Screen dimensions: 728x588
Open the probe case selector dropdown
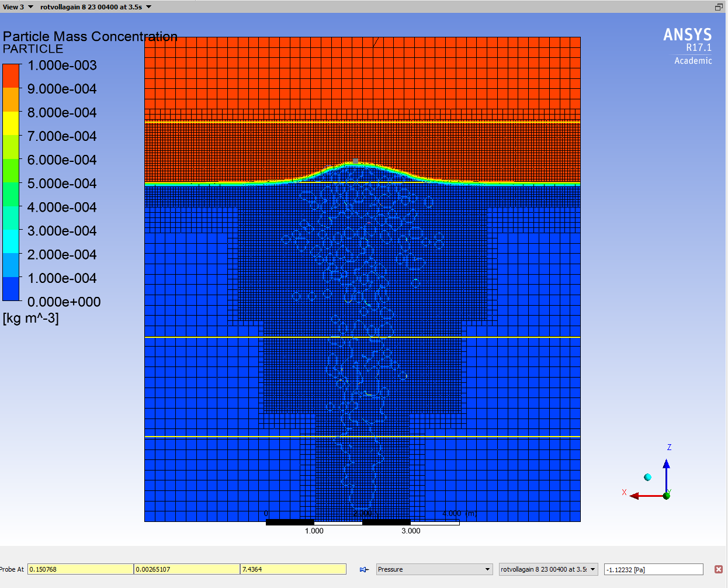(592, 569)
